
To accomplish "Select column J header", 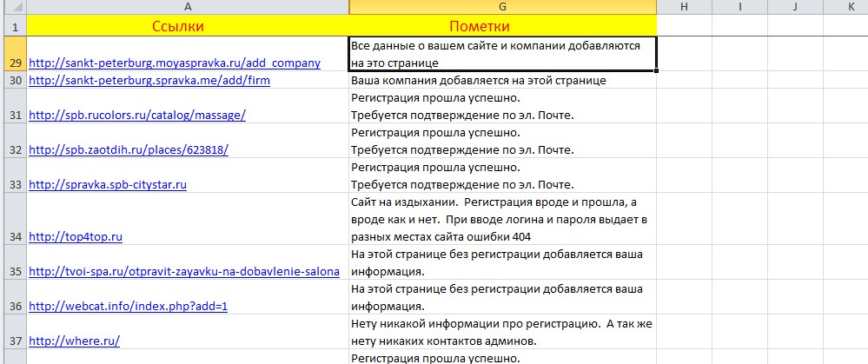I will pos(796,7).
